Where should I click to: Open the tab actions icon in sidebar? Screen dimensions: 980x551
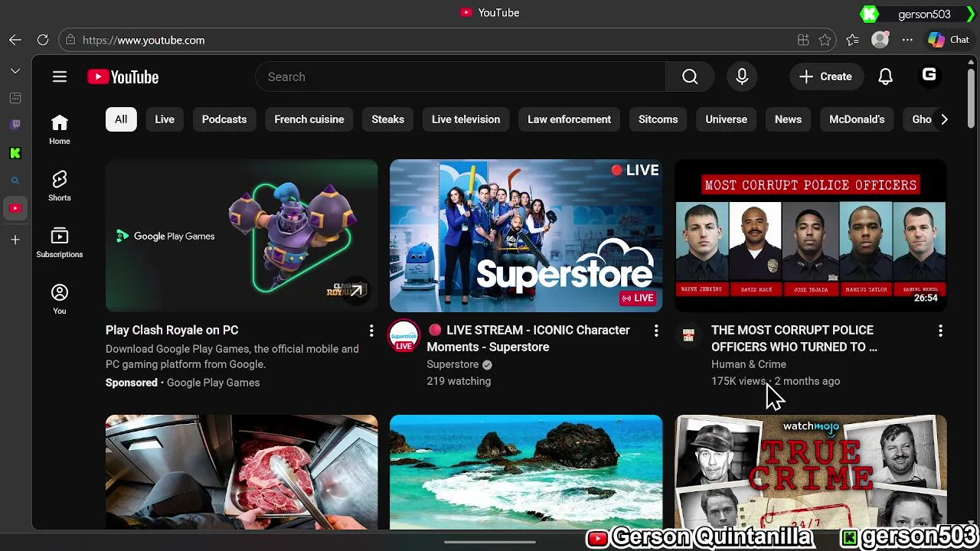point(15,98)
